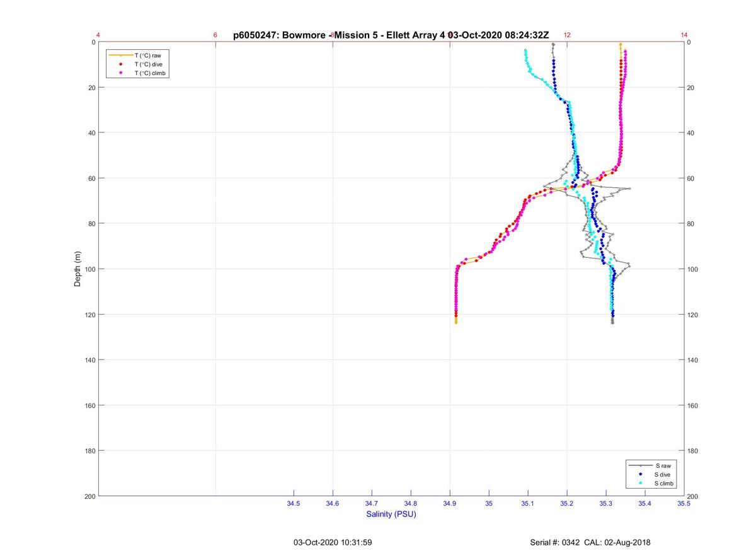This screenshot has width=756, height=558.
Task: Click the salinity tick label 35.3
Action: (x=606, y=504)
